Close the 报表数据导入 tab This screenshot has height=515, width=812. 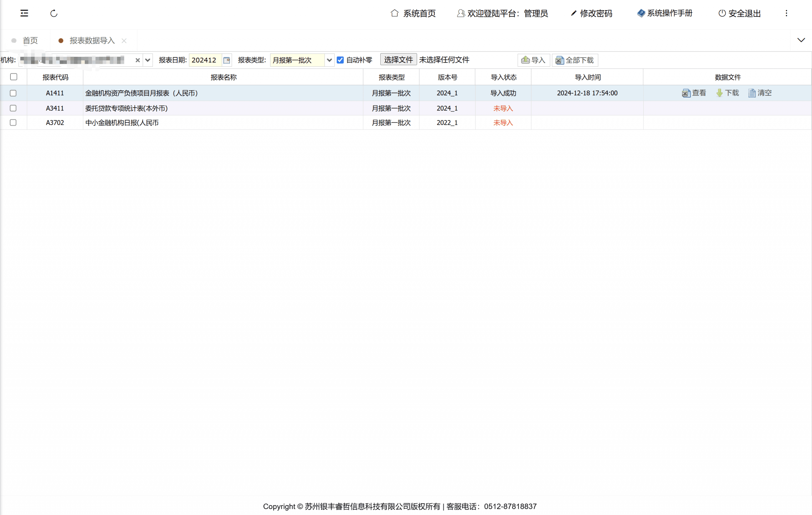coord(124,41)
